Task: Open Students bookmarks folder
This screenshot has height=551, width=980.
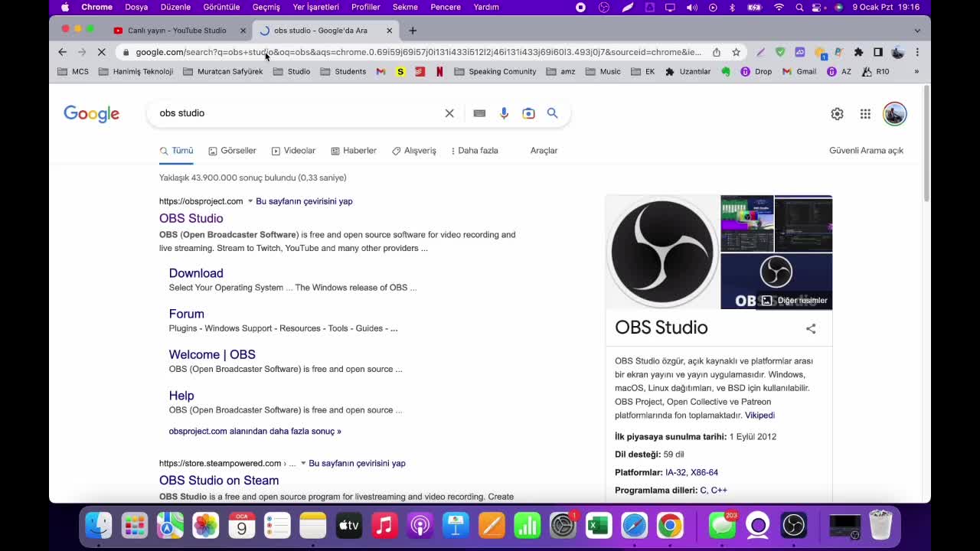Action: pos(344,72)
